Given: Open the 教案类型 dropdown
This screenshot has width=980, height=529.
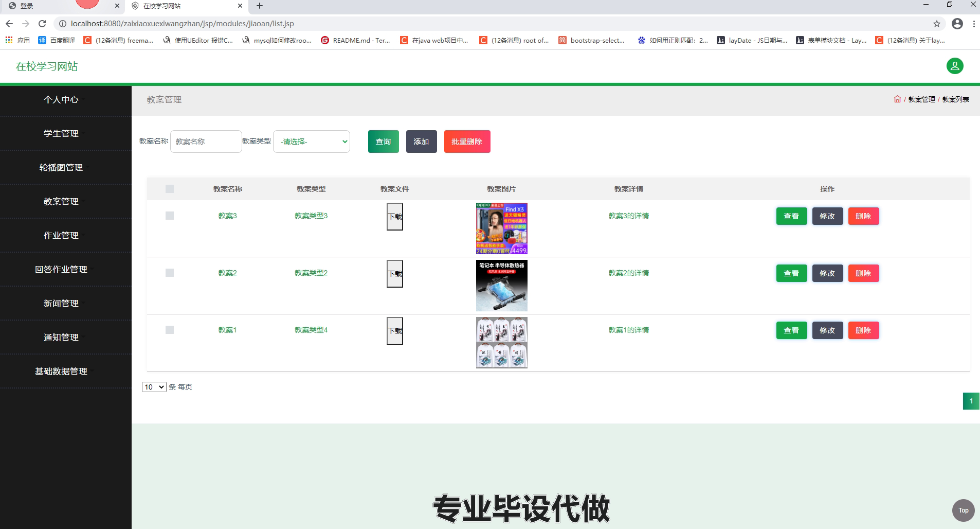Looking at the screenshot, I should tap(312, 142).
